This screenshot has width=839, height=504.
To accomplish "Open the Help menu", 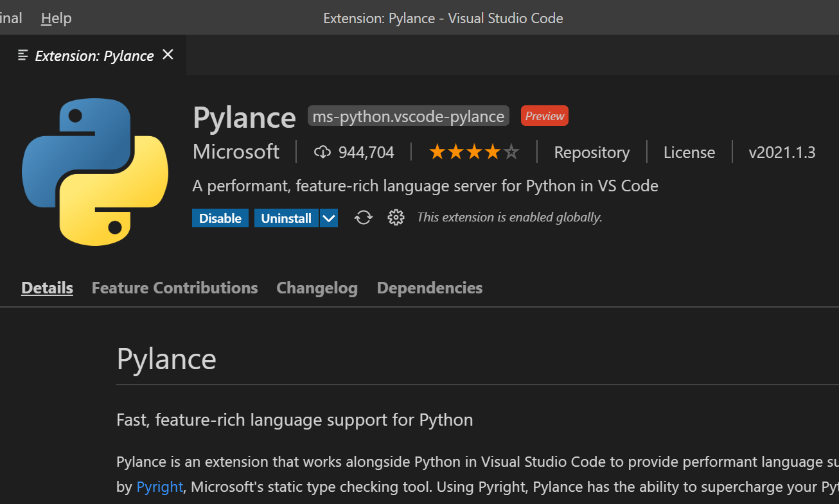I will pyautogui.click(x=56, y=18).
